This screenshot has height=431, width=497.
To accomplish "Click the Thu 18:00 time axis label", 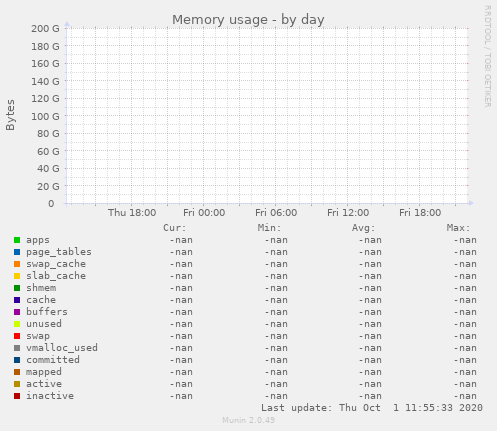I will (x=132, y=213).
